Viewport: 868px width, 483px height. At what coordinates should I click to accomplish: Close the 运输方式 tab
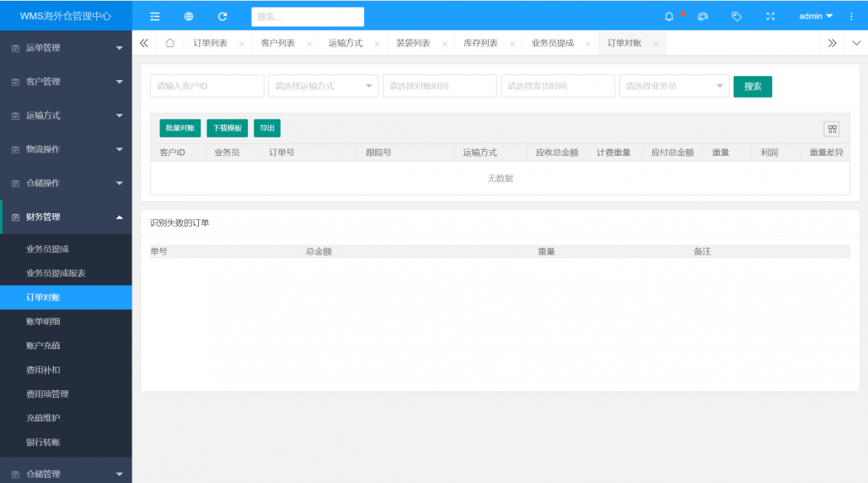click(x=377, y=44)
